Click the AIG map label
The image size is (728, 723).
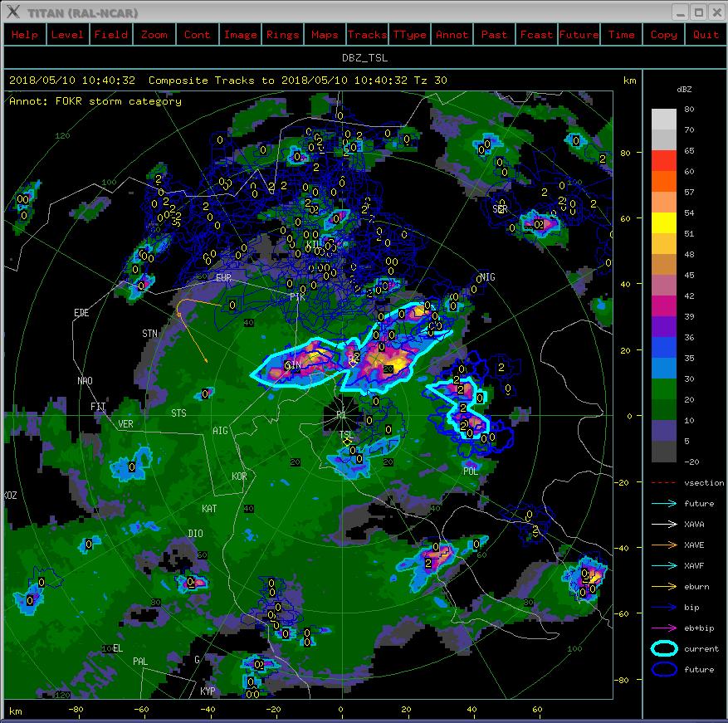pos(220,431)
